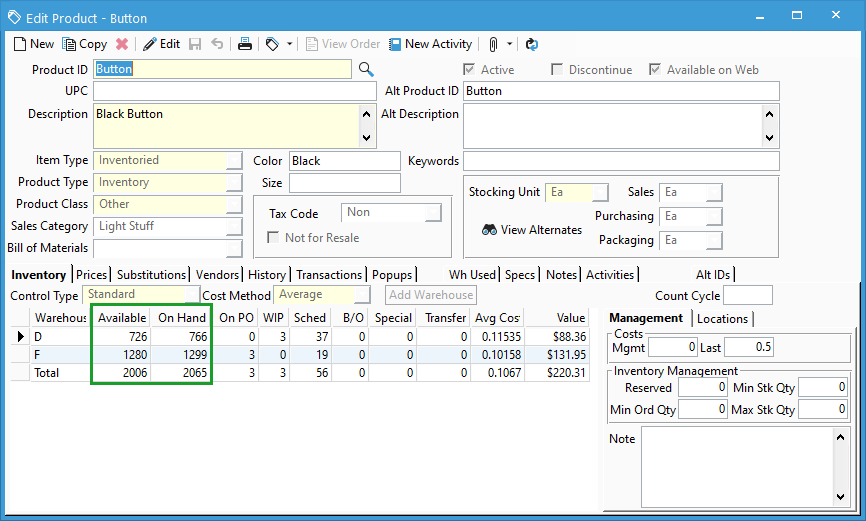Open the Locations tab

722,319
